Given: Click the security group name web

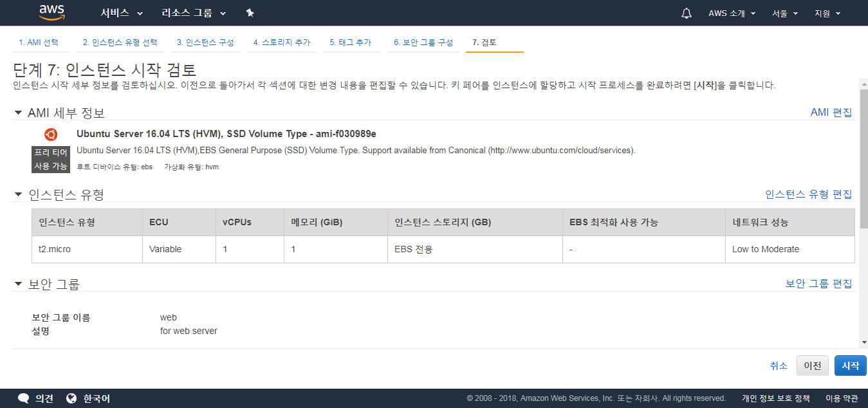Looking at the screenshot, I should point(169,317).
